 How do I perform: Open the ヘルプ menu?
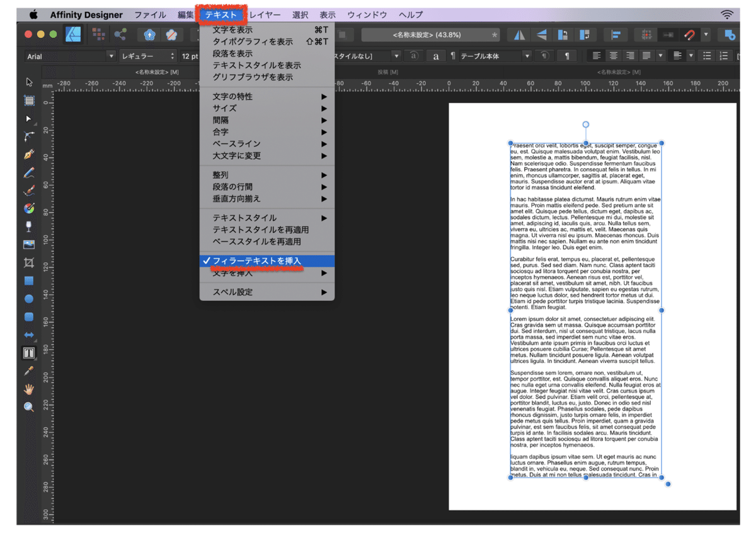tap(411, 14)
